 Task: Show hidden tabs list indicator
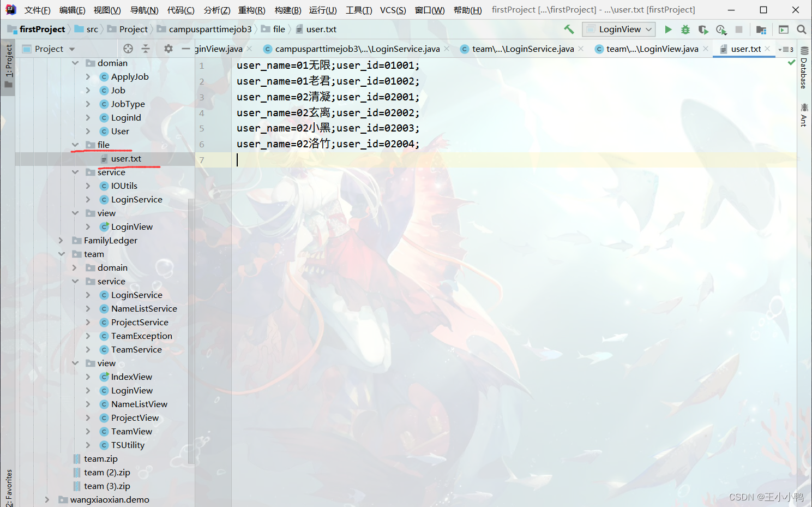(x=786, y=49)
